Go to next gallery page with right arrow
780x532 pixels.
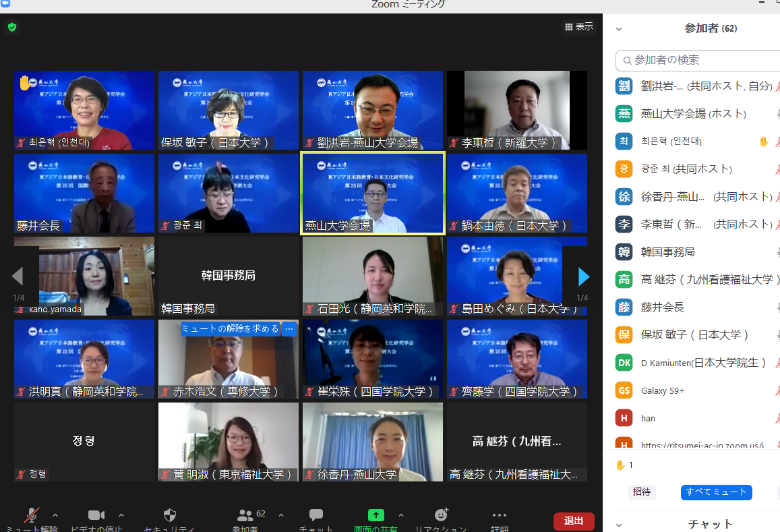pyautogui.click(x=584, y=276)
